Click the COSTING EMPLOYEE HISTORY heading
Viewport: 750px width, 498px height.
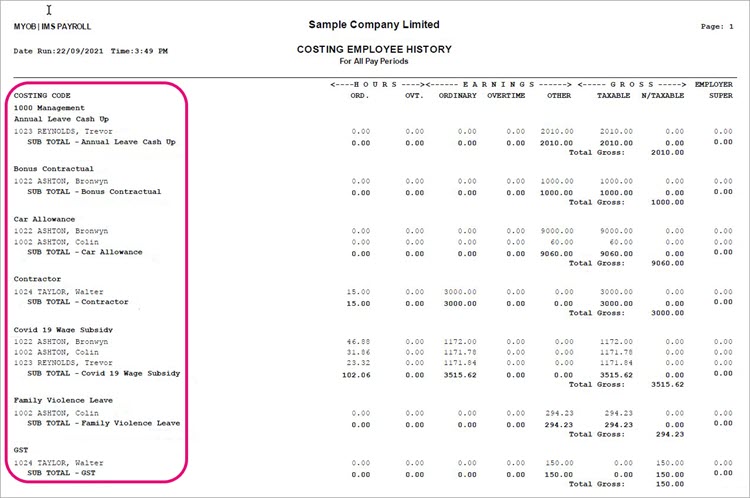click(x=374, y=49)
